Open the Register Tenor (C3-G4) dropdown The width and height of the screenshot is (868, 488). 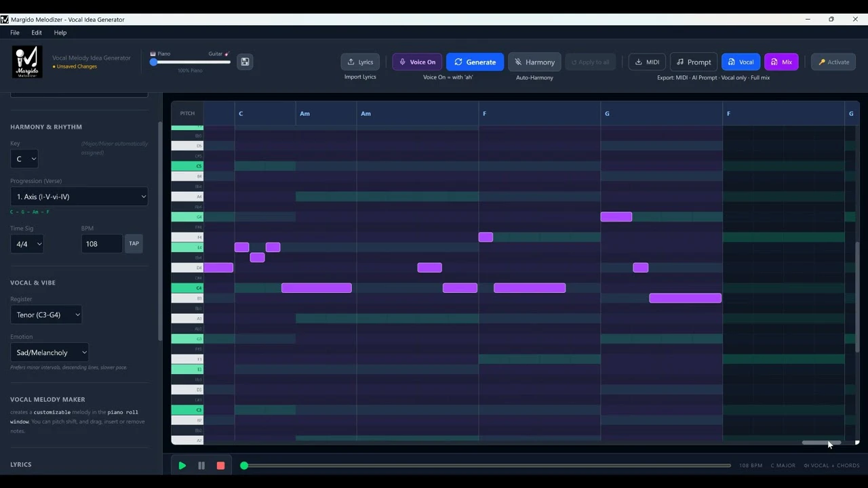coord(46,314)
